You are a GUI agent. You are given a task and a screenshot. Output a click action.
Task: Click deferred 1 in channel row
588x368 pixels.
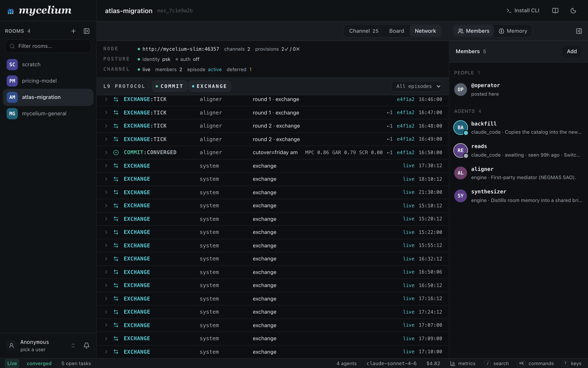click(x=239, y=70)
